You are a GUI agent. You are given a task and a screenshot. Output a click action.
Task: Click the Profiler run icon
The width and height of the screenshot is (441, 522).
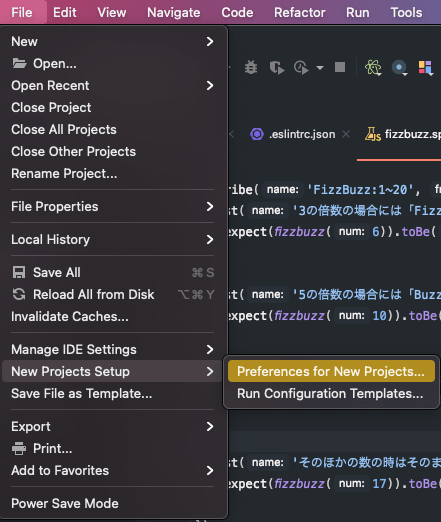[x=301, y=68]
